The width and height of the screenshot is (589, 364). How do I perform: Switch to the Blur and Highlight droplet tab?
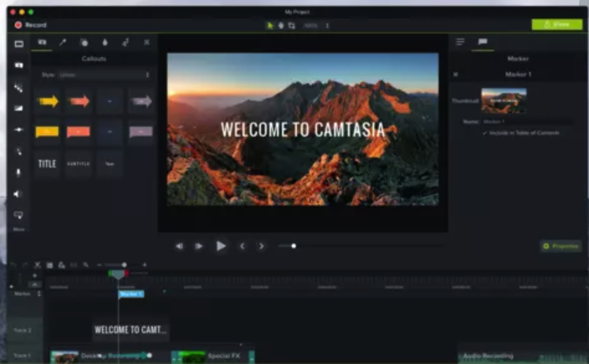[x=105, y=42]
